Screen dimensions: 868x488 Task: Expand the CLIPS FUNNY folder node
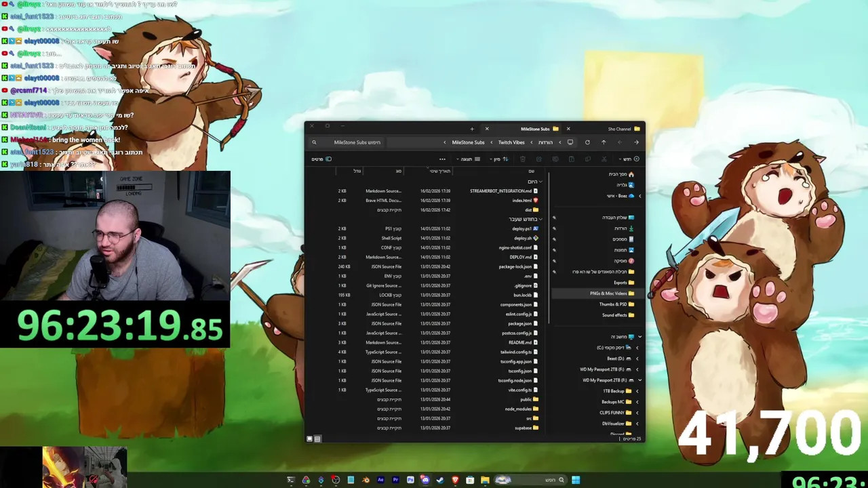pyautogui.click(x=637, y=413)
